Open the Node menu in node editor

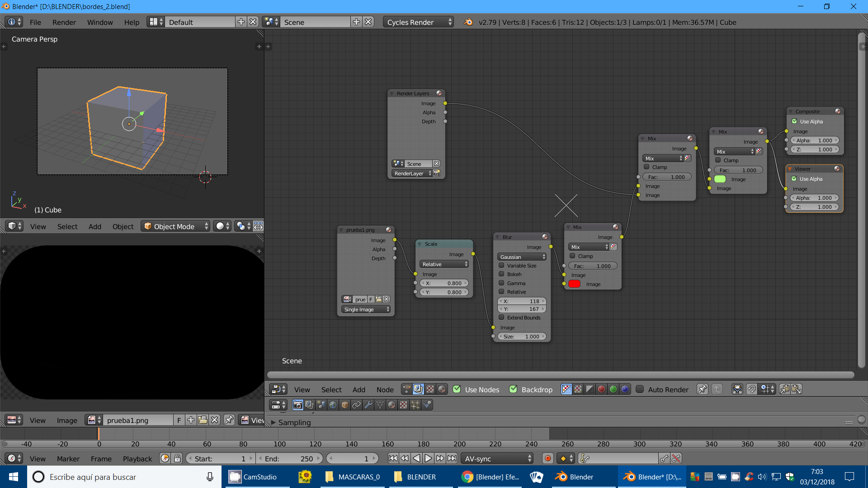(385, 389)
